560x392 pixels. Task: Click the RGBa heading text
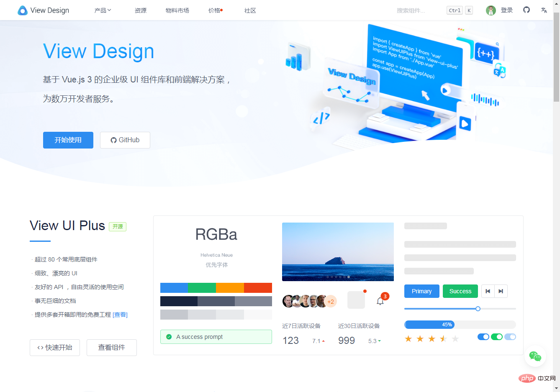click(x=216, y=234)
